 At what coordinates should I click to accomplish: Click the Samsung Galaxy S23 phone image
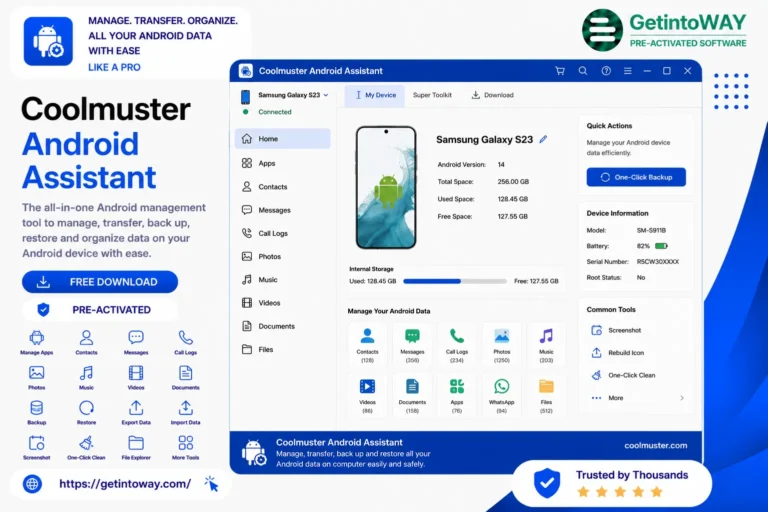pyautogui.click(x=386, y=188)
